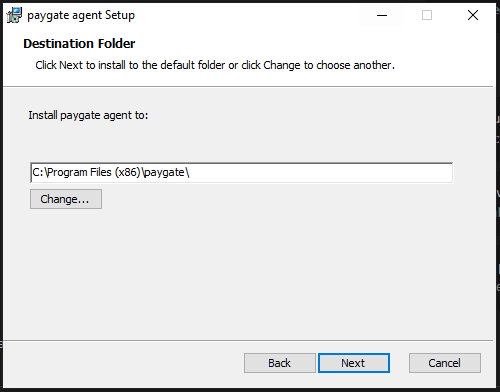Place cursor on the 'paygate' folder name in path

[x=164, y=173]
